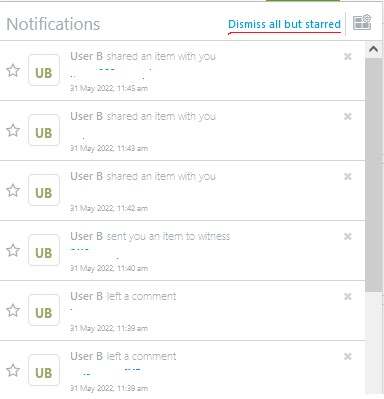Viewport: 384px width, 399px height.
Task: Dismiss the 11:42 am notification with X
Action: tap(348, 177)
